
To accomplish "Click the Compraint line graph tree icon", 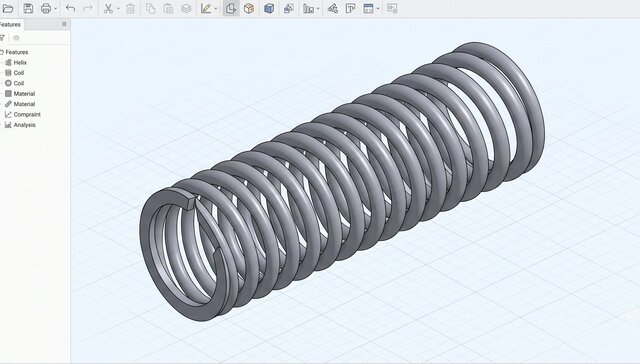I will tap(8, 115).
